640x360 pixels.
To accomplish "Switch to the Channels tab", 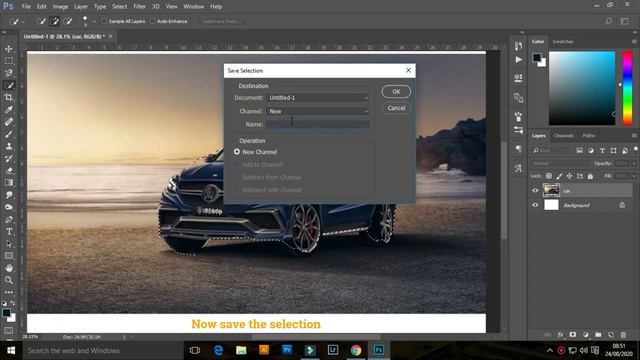I will tap(564, 136).
